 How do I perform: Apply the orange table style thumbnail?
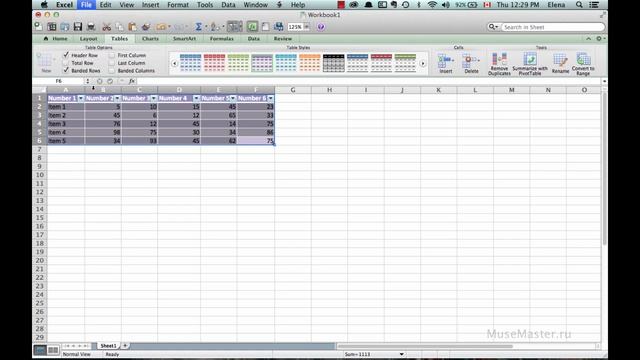click(x=310, y=63)
